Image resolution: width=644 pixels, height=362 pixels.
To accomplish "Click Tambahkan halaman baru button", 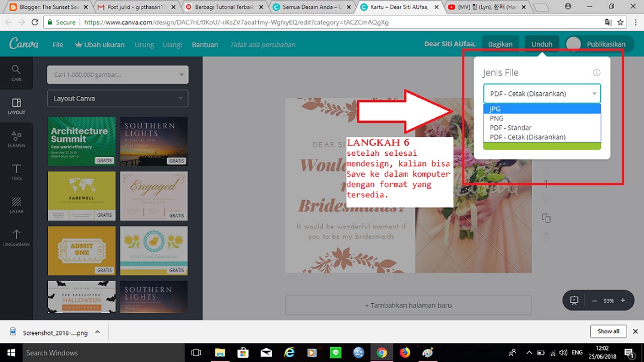I will [x=408, y=305].
